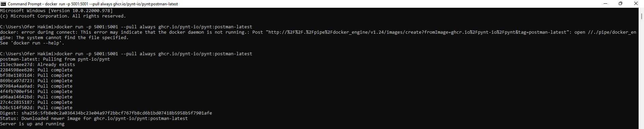Click the 'b26c514f502d: Pull complete' line
This screenshot has height=129, width=644.
tap(36, 108)
